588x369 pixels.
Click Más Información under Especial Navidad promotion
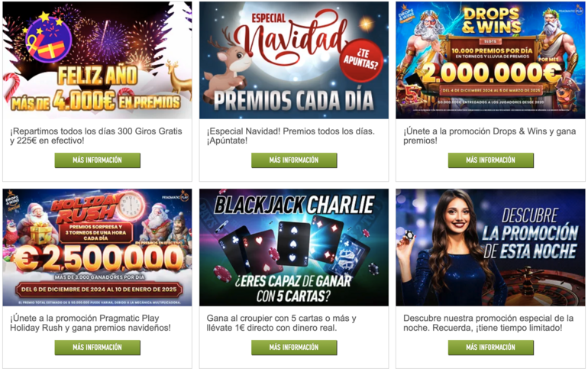coord(294,160)
